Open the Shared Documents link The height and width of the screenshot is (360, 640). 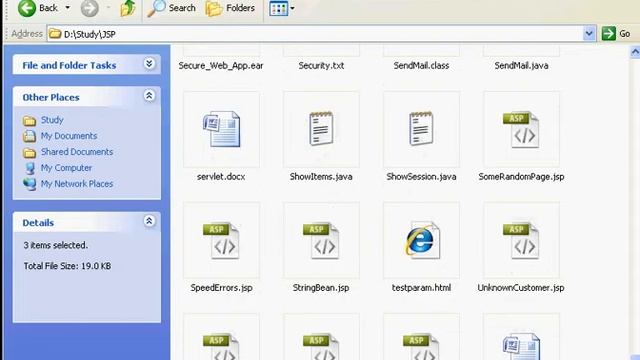77,151
